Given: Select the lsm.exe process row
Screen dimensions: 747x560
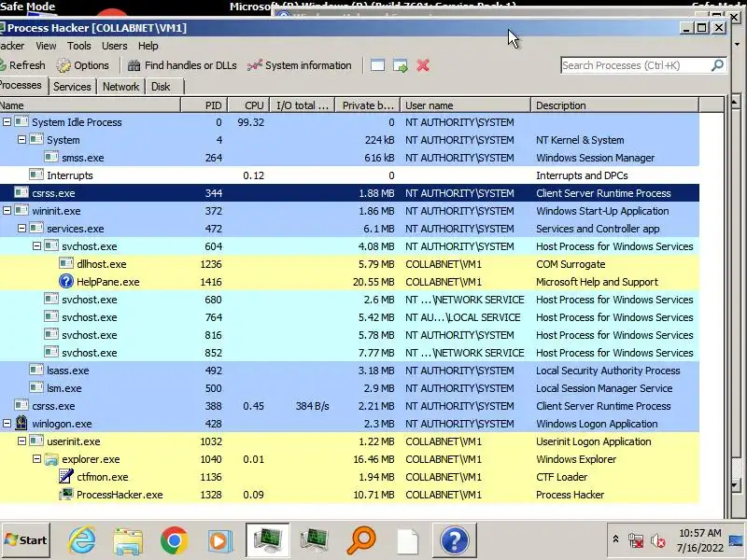Looking at the screenshot, I should (349, 388).
